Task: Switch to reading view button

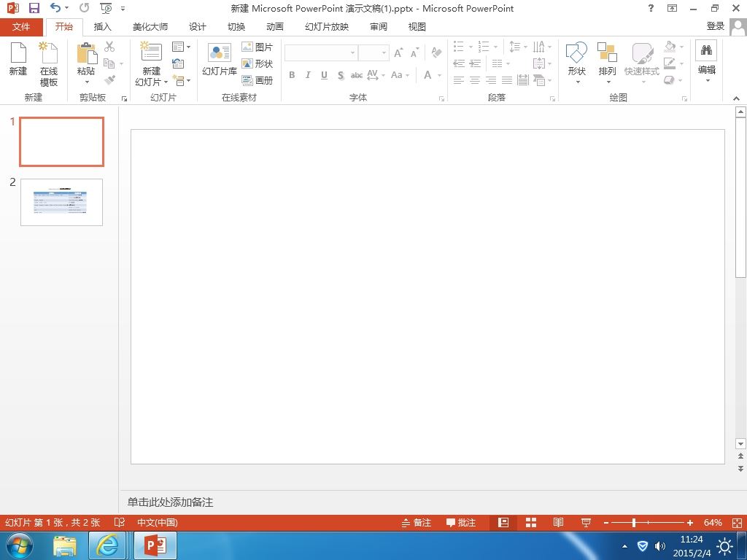Action: pyautogui.click(x=558, y=522)
